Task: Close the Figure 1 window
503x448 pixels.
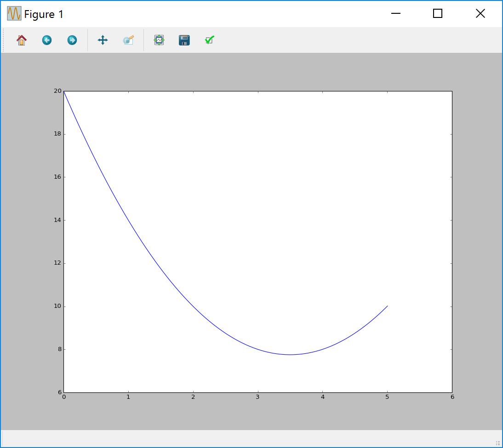Action: (x=480, y=13)
